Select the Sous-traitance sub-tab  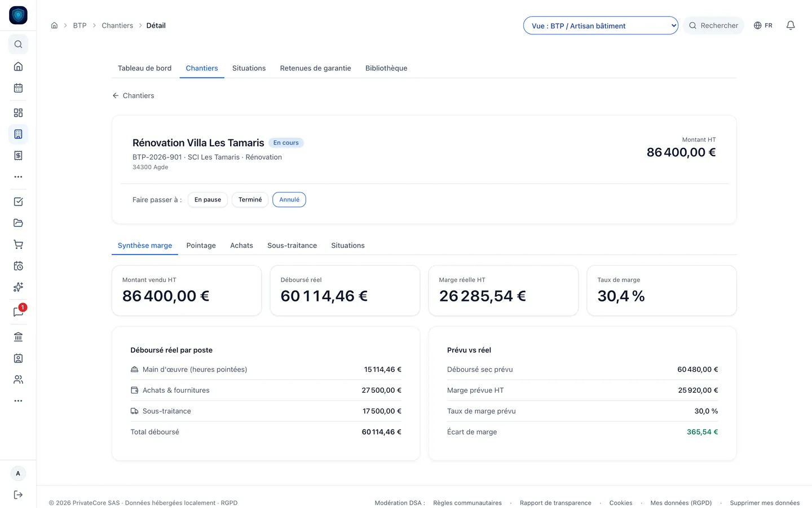pyautogui.click(x=292, y=246)
